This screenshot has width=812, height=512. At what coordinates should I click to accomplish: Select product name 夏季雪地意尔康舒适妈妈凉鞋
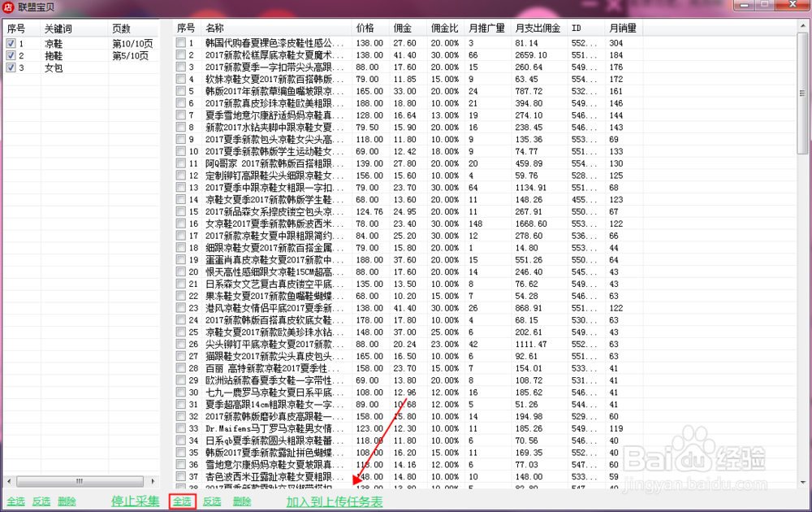[274, 115]
